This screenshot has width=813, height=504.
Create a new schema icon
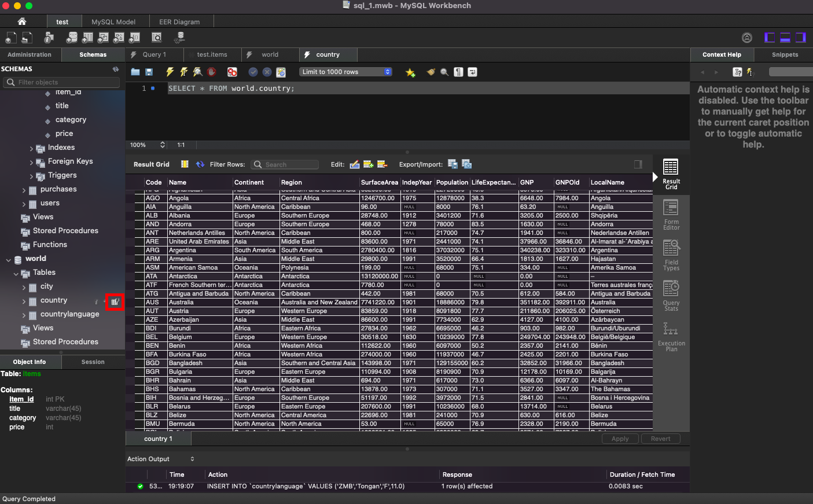72,38
